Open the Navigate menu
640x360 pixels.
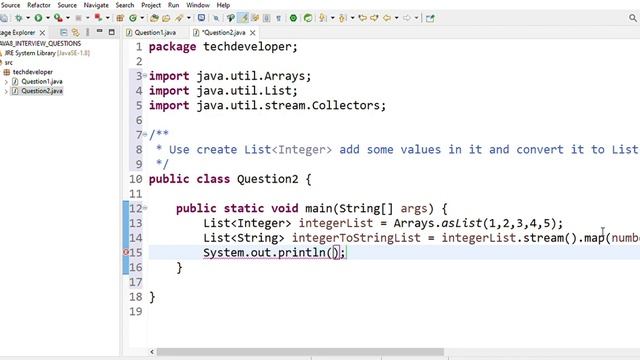click(x=96, y=5)
